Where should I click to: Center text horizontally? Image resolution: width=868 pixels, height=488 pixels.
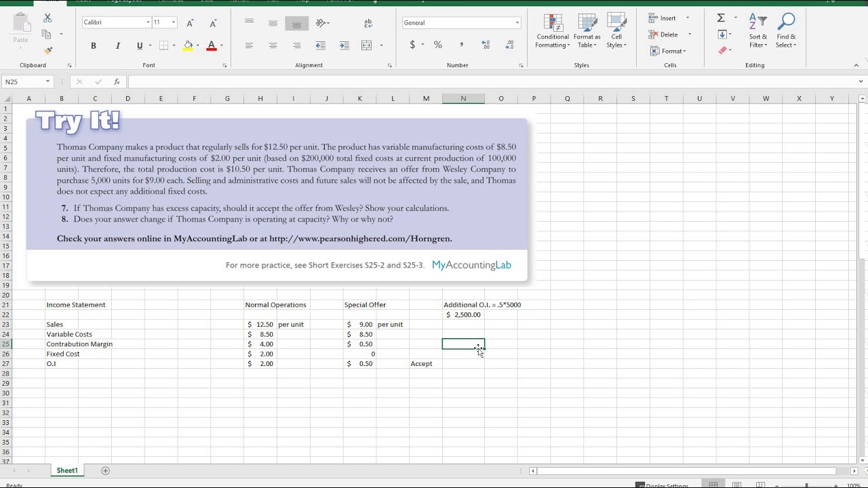tap(273, 45)
